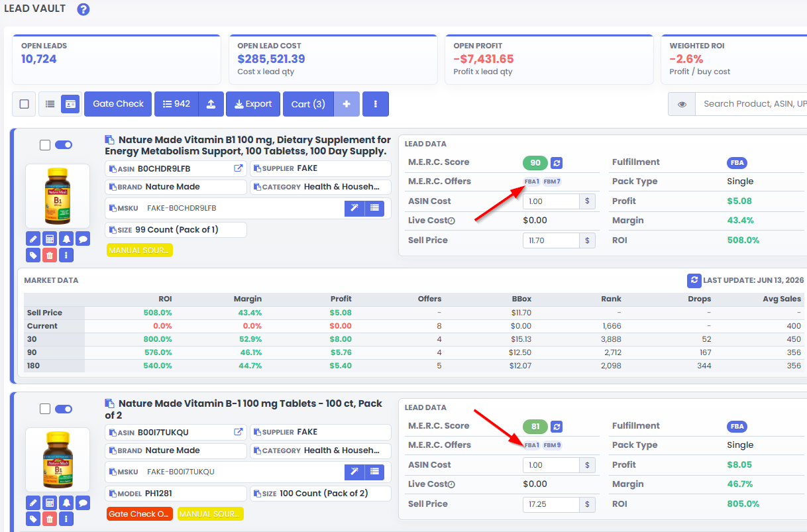Click the eye icon beside the search box

pos(682,104)
